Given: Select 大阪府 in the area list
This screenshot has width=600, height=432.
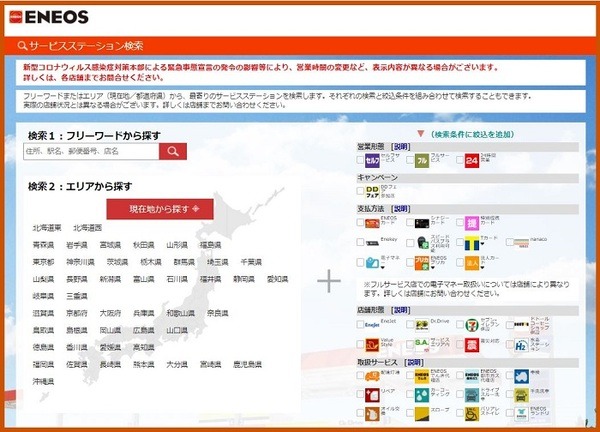Looking at the screenshot, I should pyautogui.click(x=110, y=313).
